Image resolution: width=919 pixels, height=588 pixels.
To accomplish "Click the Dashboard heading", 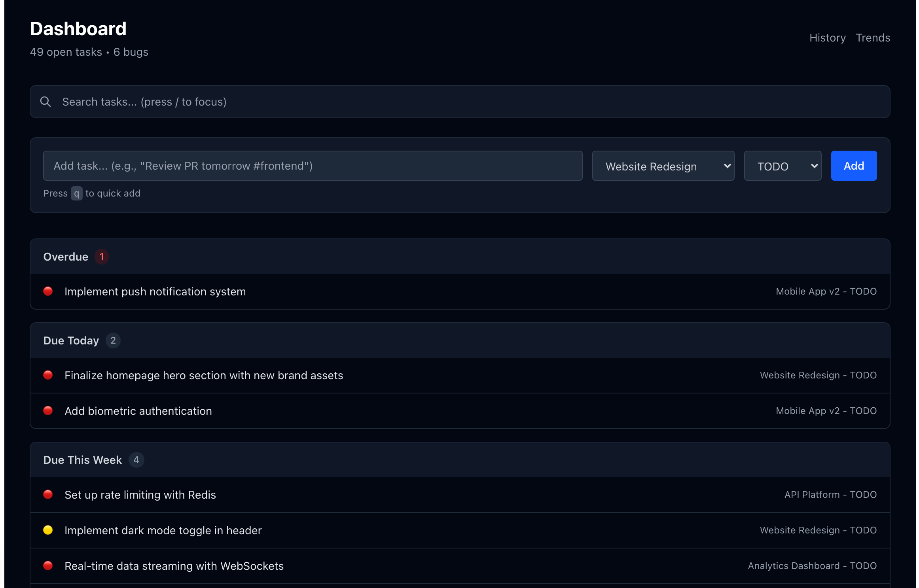I will tap(78, 28).
